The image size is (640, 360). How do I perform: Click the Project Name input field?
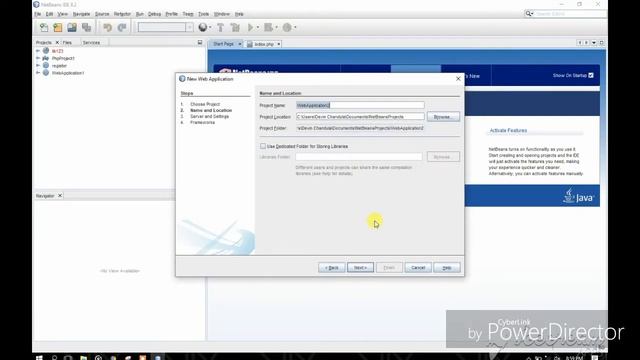click(x=360, y=105)
